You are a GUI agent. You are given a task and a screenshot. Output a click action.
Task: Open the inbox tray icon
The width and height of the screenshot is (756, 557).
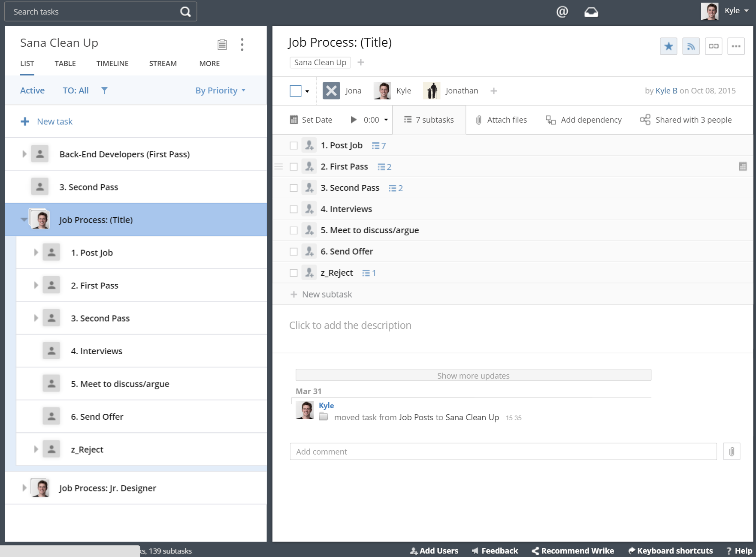point(591,12)
